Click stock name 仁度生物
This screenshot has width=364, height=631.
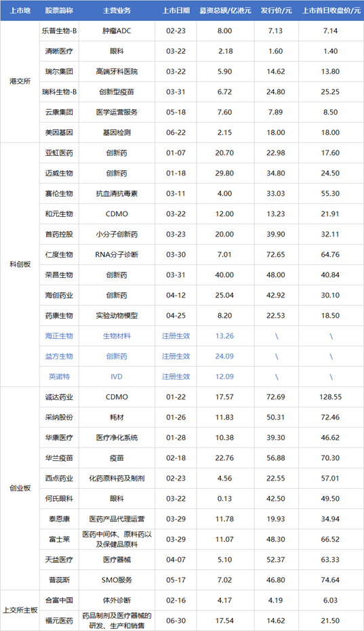coord(59,255)
